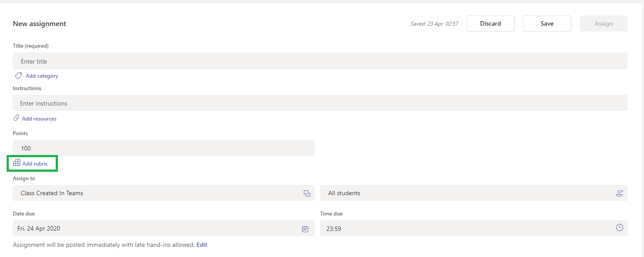
Task: Click the Discard button
Action: (491, 23)
